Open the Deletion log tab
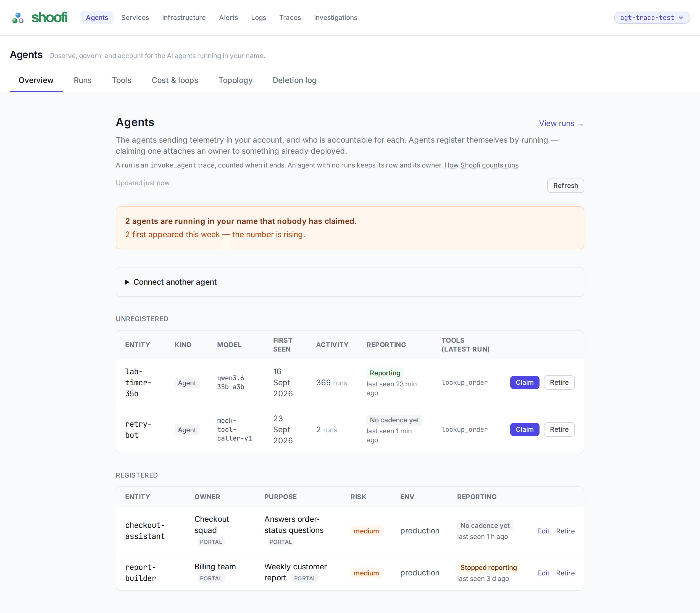This screenshot has height=613, width=700. [x=294, y=80]
